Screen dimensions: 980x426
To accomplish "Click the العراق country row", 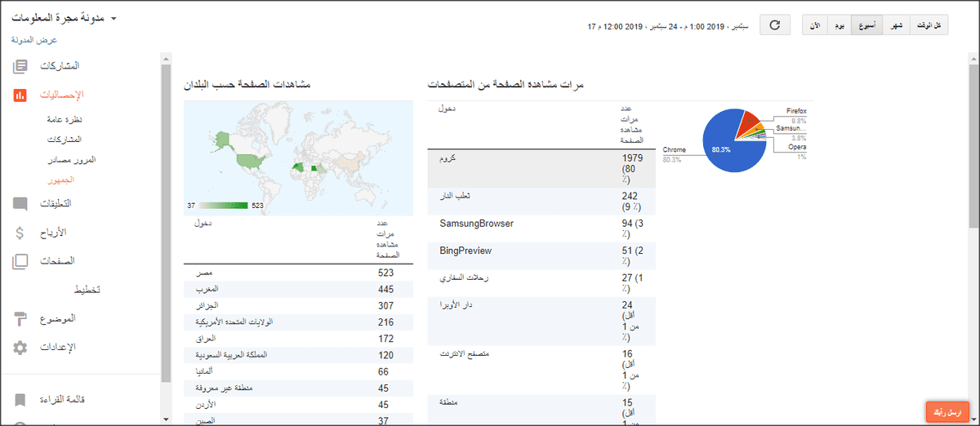I will click(298, 339).
